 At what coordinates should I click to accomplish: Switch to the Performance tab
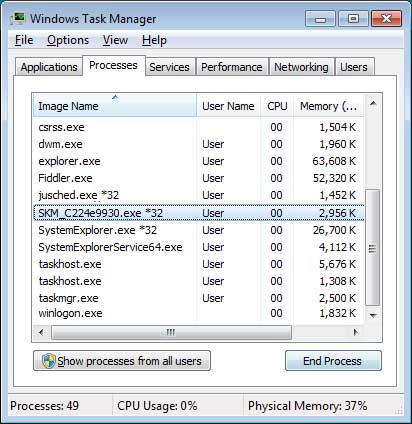click(x=232, y=67)
